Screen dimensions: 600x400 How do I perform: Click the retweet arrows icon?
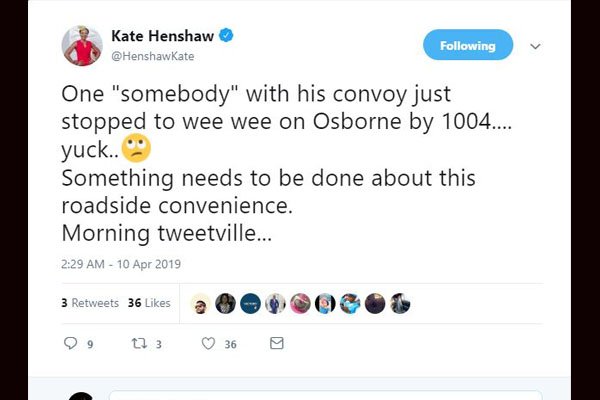tap(139, 343)
